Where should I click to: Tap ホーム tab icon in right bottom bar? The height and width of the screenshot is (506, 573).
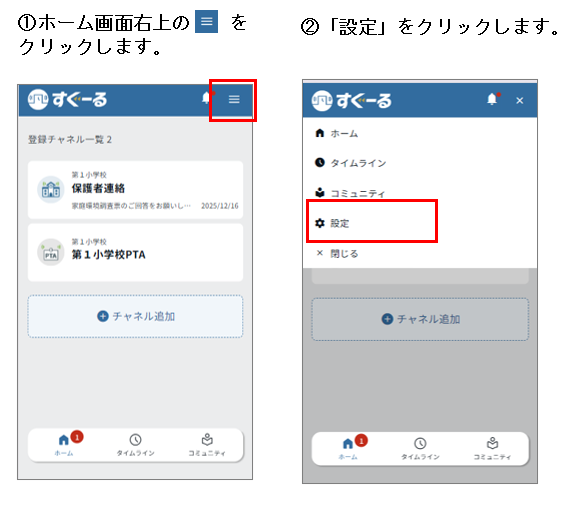[x=348, y=444]
